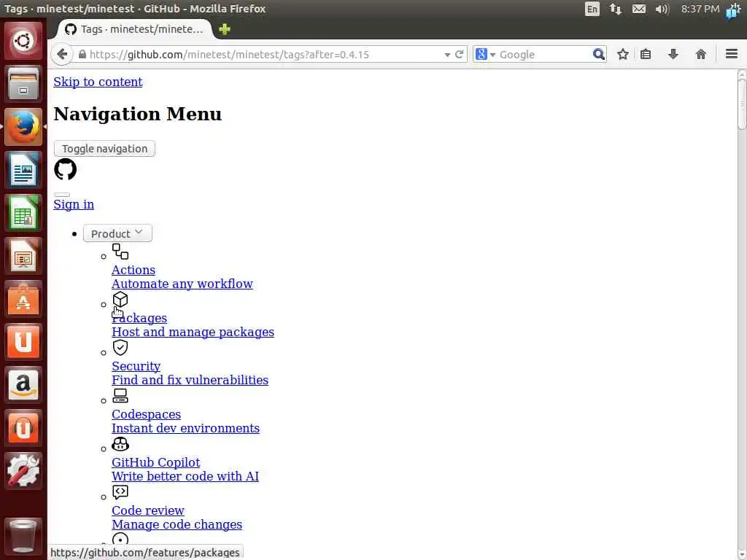The height and width of the screenshot is (560, 747).
Task: Go to the Firefox home page icon
Action: click(x=701, y=54)
